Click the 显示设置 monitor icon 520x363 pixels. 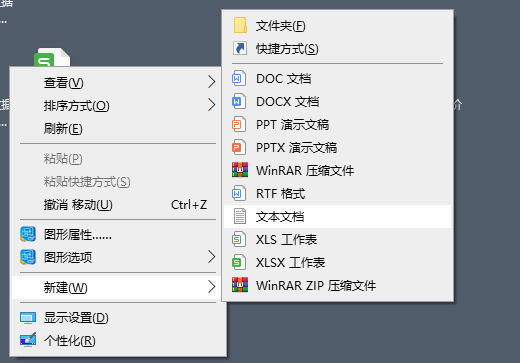coord(28,318)
